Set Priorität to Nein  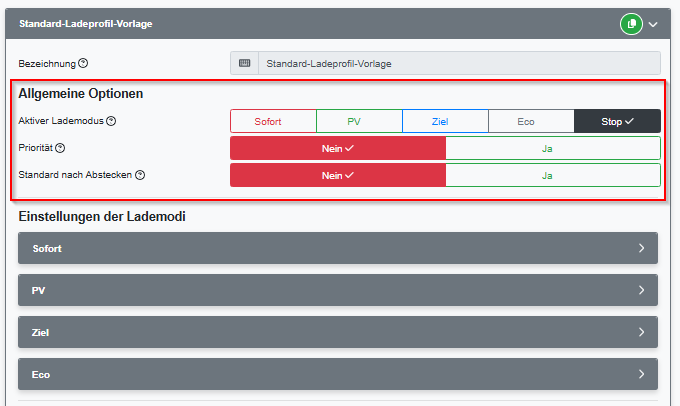338,148
